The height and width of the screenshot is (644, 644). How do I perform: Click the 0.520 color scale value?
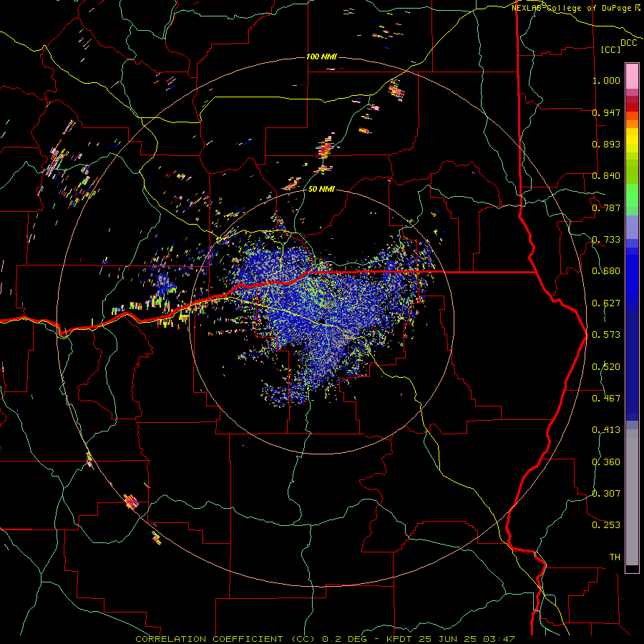pyautogui.click(x=606, y=367)
